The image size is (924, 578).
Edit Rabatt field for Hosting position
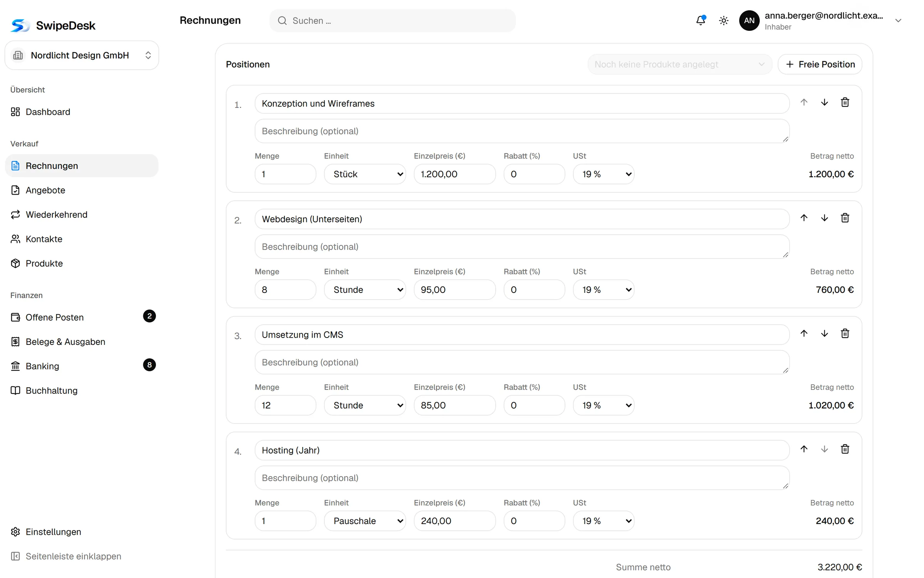534,521
